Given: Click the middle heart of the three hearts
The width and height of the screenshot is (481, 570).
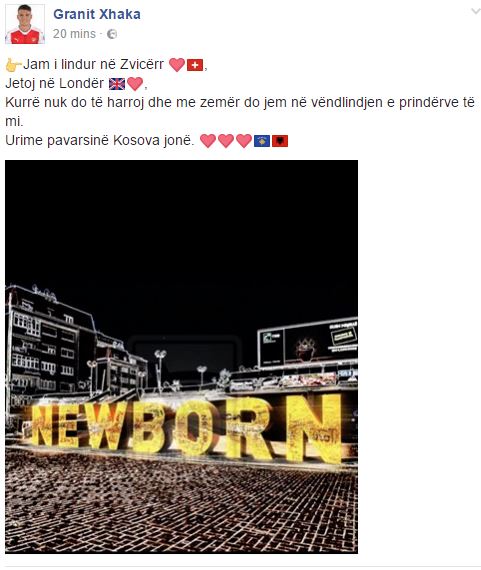Looking at the screenshot, I should click(226, 141).
